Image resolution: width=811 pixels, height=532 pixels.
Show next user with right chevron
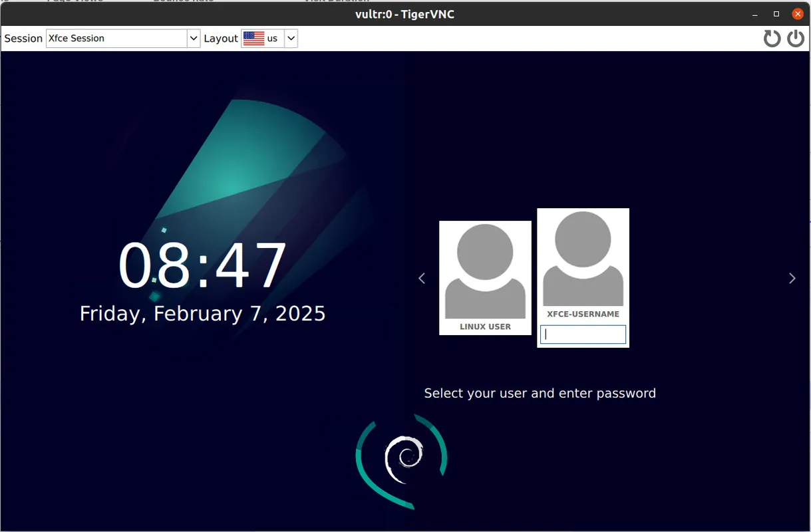pyautogui.click(x=792, y=278)
